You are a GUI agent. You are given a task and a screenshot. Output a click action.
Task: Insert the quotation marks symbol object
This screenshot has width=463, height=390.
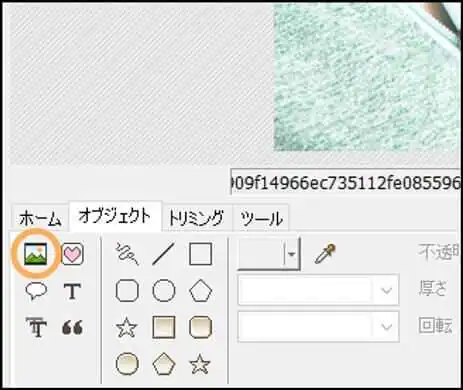72,327
